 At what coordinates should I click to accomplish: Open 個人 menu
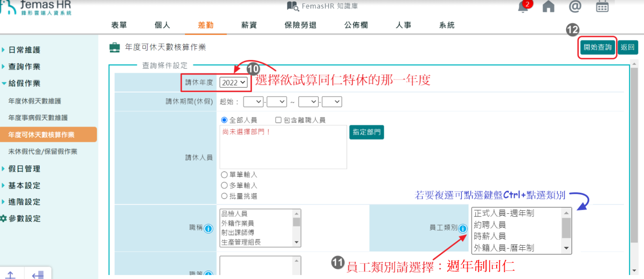[x=162, y=25]
